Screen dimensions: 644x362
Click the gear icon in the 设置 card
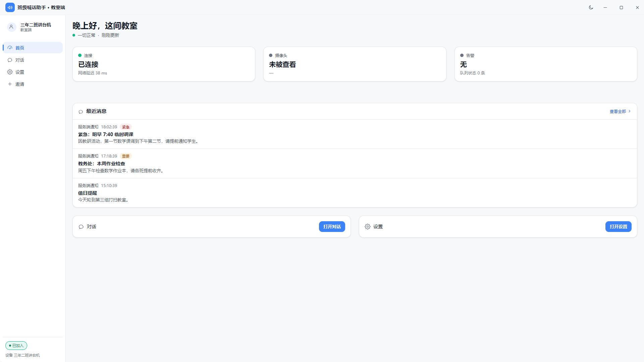click(368, 227)
